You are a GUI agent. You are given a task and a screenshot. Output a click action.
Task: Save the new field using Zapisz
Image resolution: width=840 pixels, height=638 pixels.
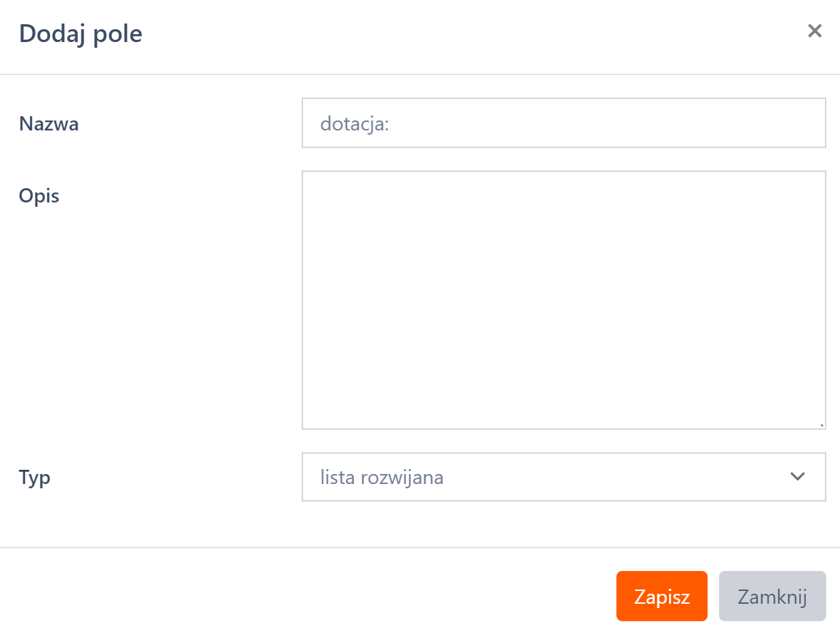[x=661, y=596]
